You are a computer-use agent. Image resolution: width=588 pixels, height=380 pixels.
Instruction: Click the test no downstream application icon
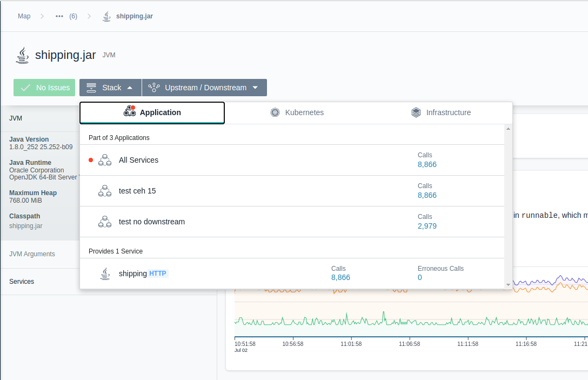tap(105, 222)
